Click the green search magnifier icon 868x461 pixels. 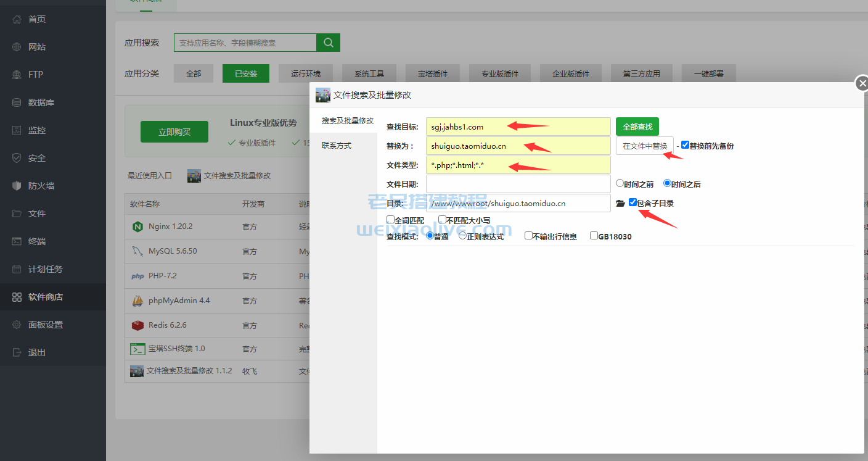coord(329,43)
